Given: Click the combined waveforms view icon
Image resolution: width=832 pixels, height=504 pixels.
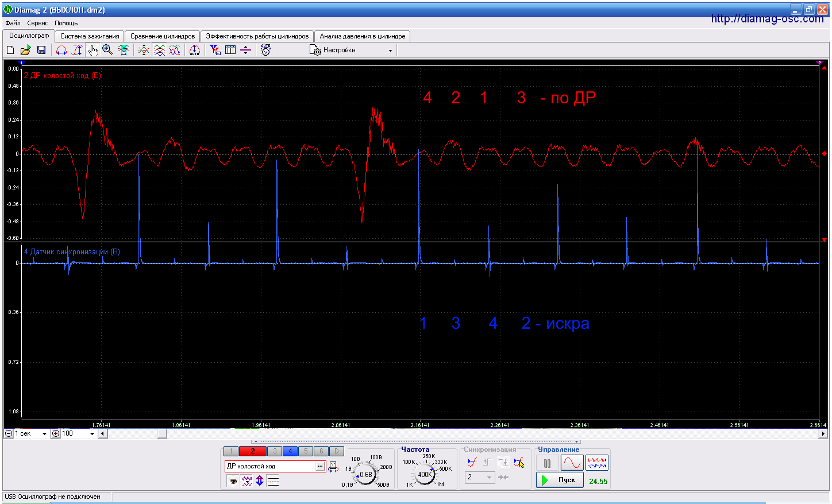Looking at the screenshot, I should coord(175,51).
